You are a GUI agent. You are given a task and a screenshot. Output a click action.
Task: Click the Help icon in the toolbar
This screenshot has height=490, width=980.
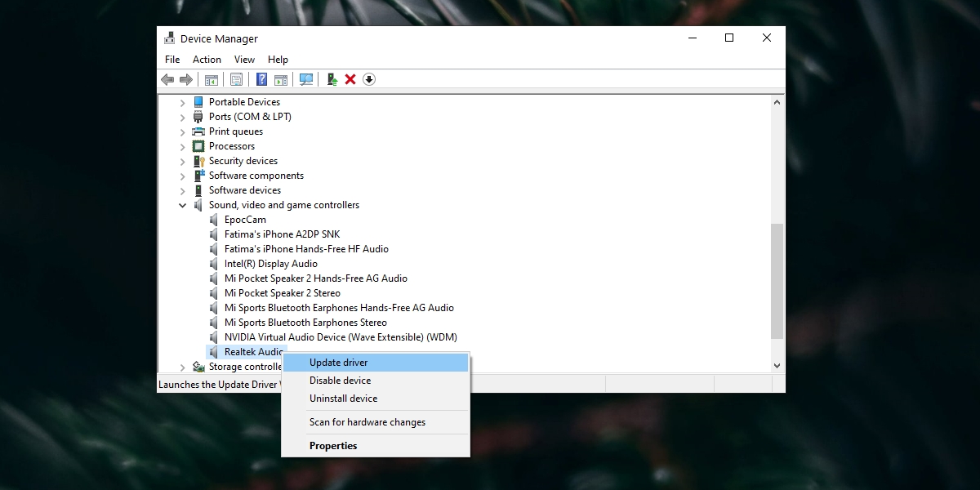coord(261,79)
